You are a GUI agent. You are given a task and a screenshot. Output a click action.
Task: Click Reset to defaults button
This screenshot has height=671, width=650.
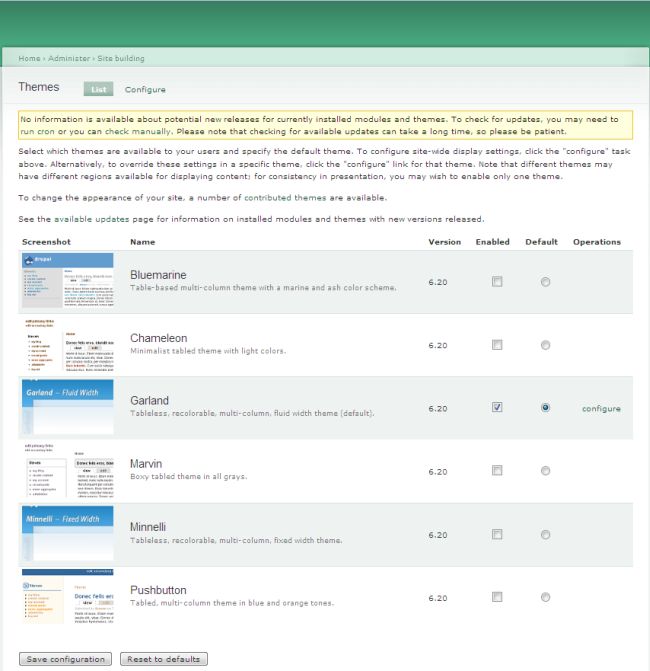(x=163, y=659)
